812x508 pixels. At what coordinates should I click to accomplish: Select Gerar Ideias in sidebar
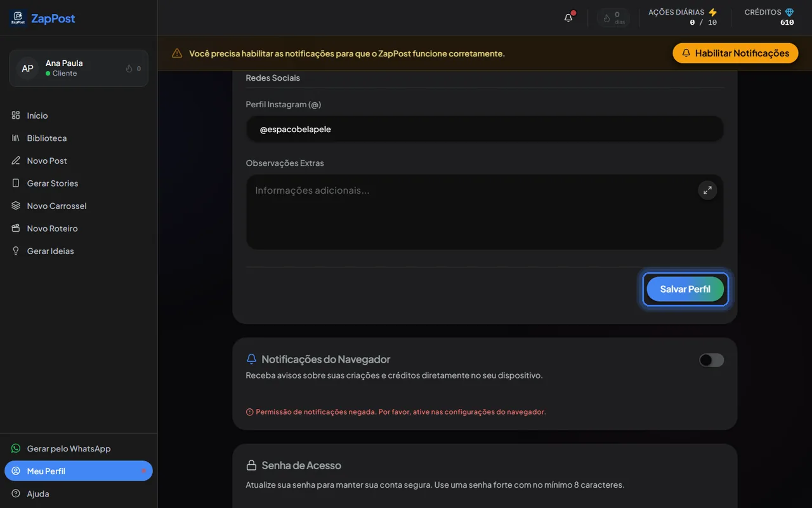pos(79,251)
